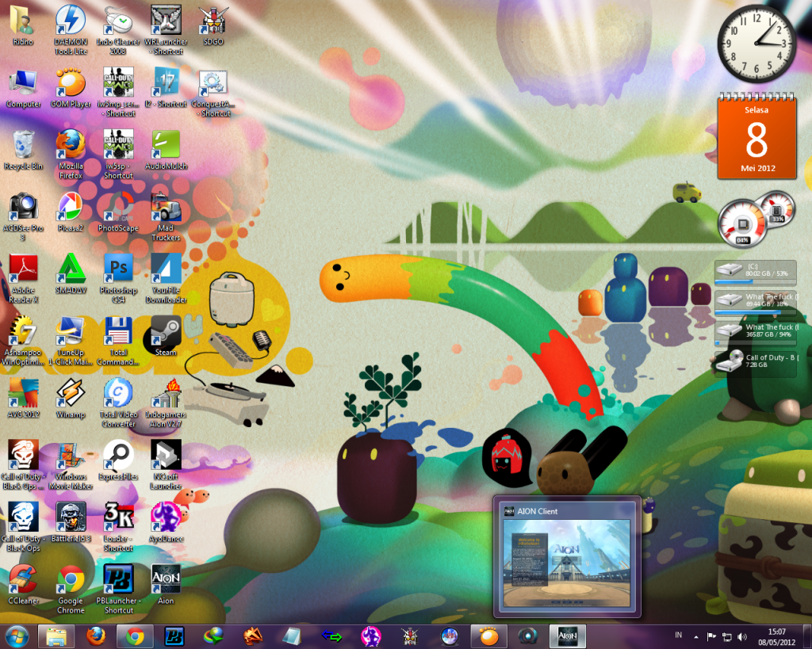
Task: Select the Loader - Shortcut 3K icon
Action: coord(118,527)
